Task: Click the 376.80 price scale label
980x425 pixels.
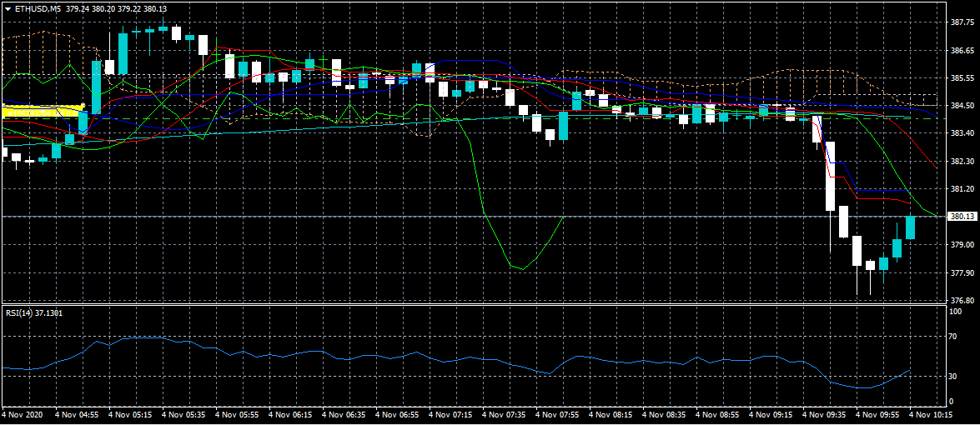Action: pos(962,301)
